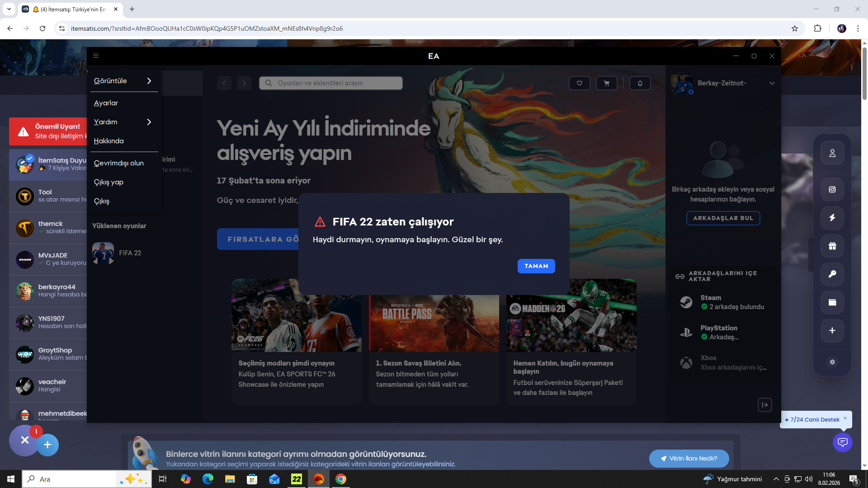
Task: Click the profile icon in website sidebar
Action: (832, 153)
